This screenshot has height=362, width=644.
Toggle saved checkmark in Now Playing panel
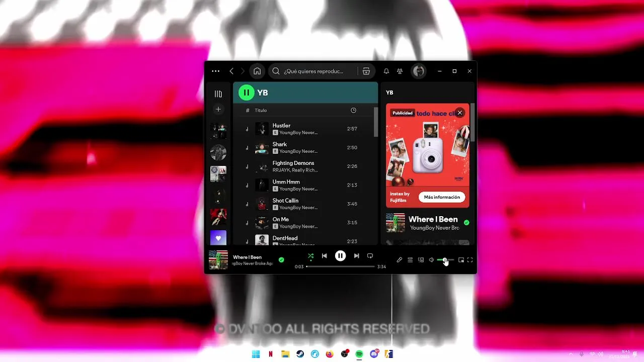[466, 222]
